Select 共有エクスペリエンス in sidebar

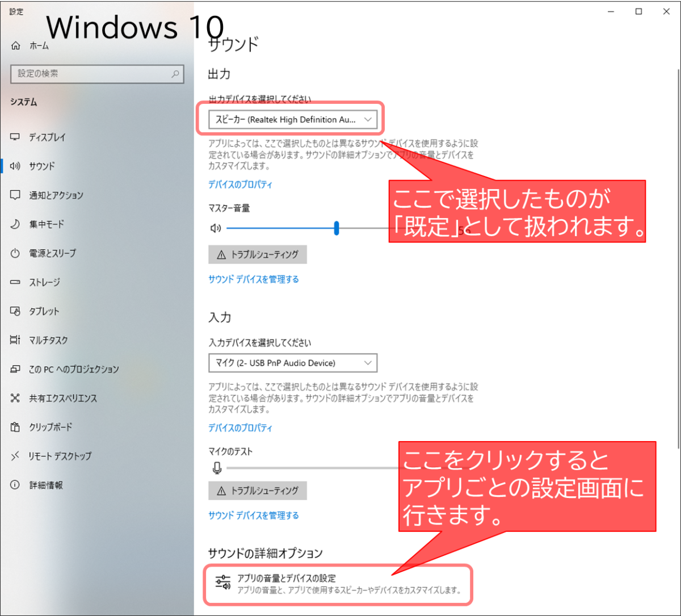coord(96,398)
